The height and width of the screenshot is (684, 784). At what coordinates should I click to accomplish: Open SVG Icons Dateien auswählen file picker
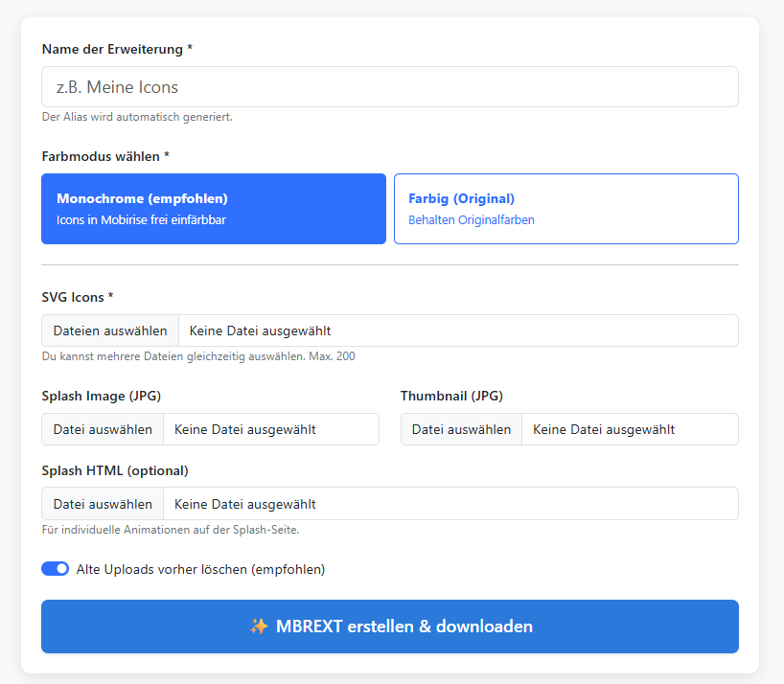[x=110, y=331]
